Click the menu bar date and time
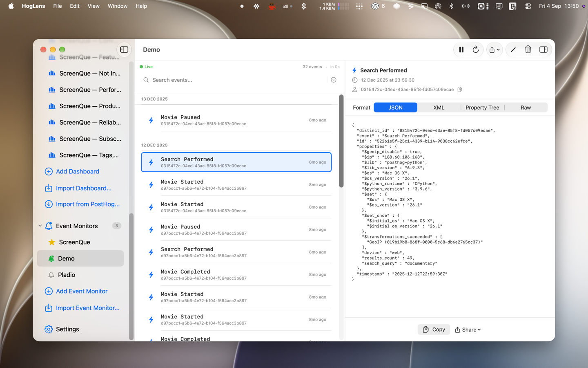Screen dimensions: 588x368 click(x=559, y=6)
